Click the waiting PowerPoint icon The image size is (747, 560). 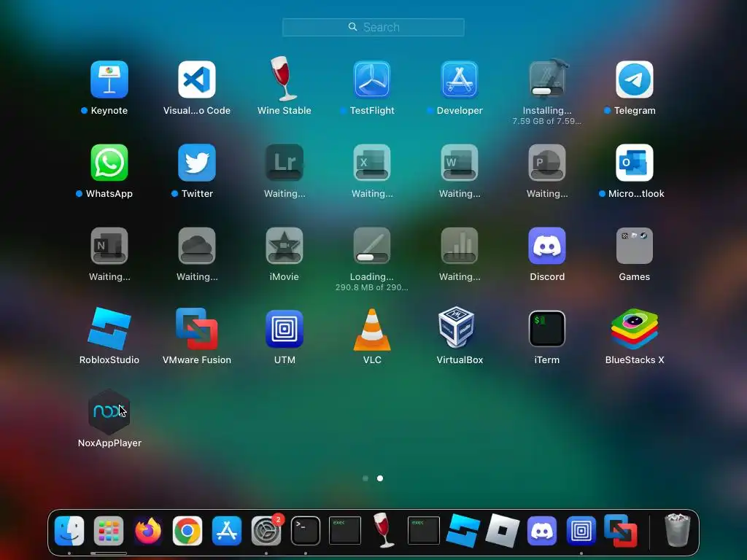(x=547, y=163)
